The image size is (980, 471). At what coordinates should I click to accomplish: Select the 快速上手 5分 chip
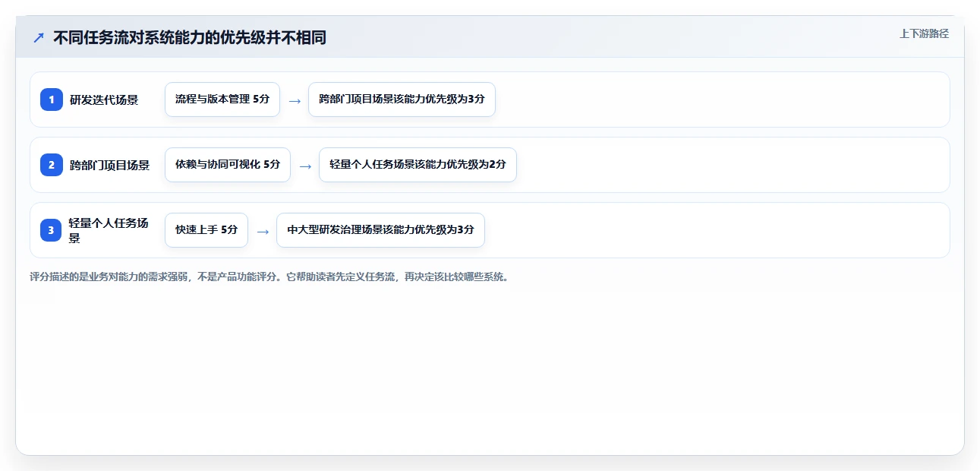pos(206,230)
